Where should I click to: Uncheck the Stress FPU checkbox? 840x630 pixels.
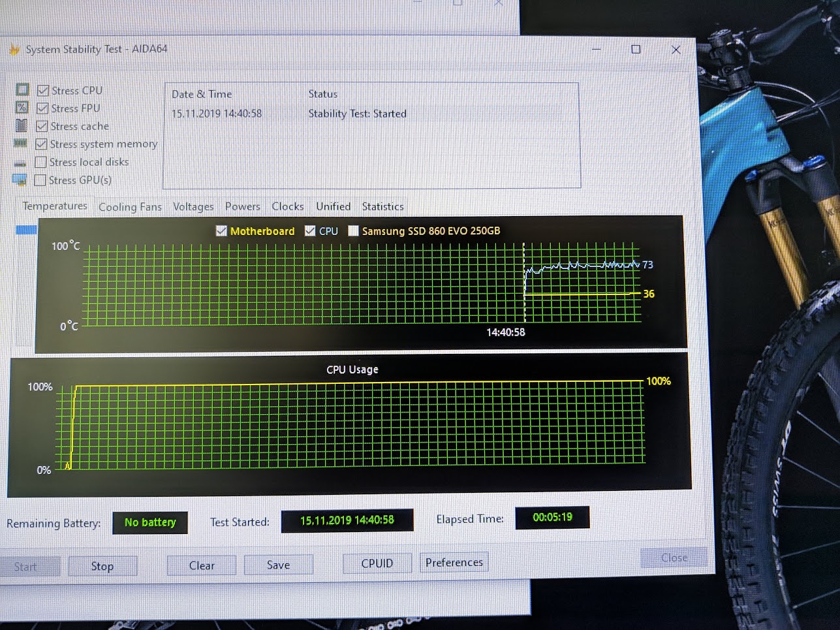point(43,108)
